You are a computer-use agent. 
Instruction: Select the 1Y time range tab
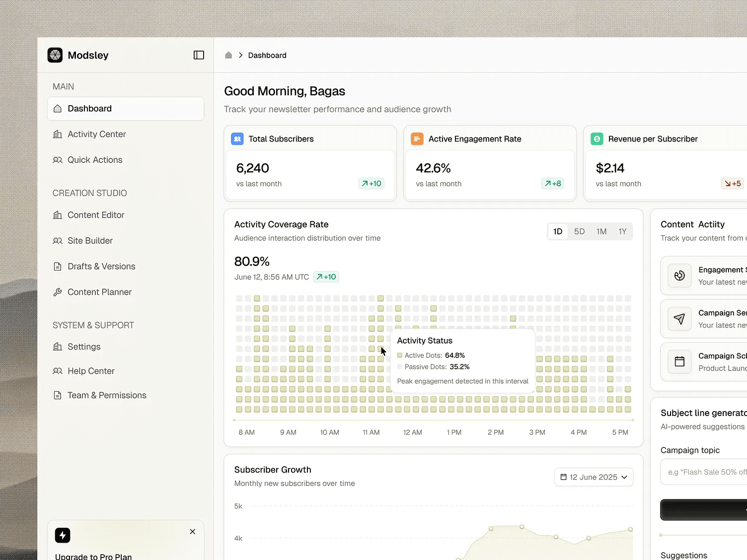622,231
